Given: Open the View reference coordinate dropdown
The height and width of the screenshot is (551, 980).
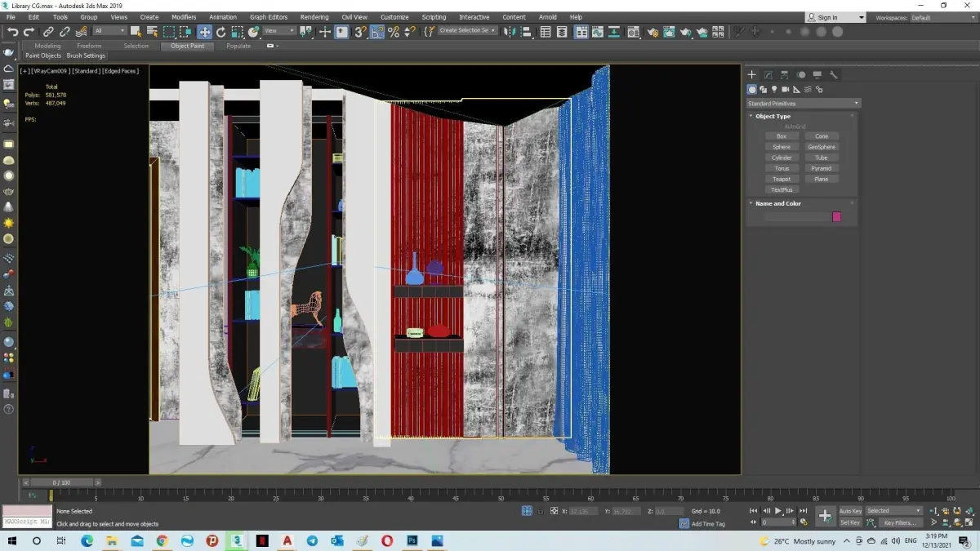Looking at the screenshot, I should pyautogui.click(x=279, y=31).
